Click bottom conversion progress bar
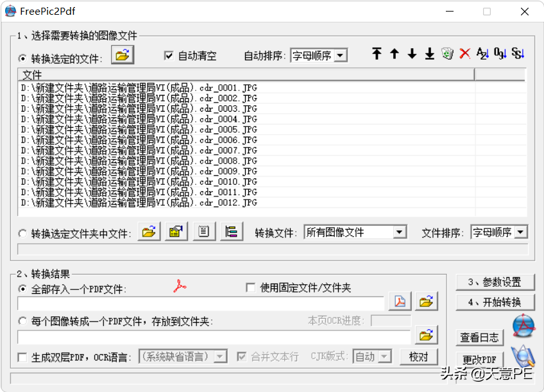The height and width of the screenshot is (392, 544). pos(229,378)
